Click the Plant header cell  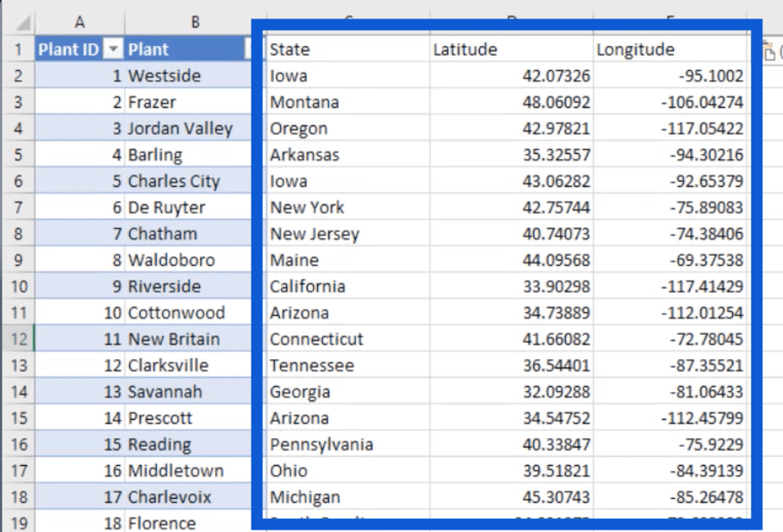pyautogui.click(x=188, y=49)
